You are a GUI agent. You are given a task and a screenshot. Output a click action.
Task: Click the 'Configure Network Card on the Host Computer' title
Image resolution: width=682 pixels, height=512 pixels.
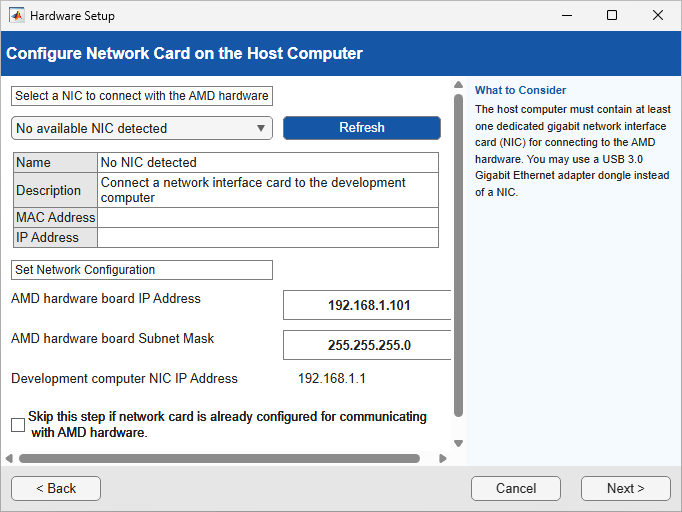point(184,53)
